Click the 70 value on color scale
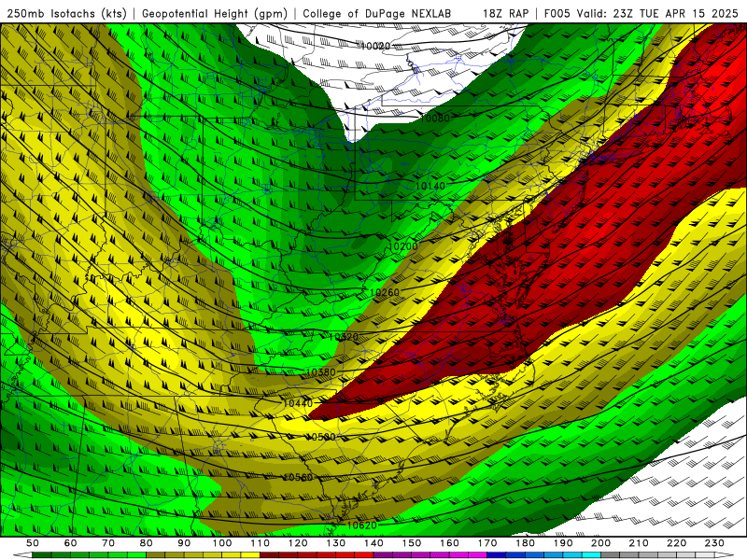The height and width of the screenshot is (560, 747). pyautogui.click(x=108, y=543)
